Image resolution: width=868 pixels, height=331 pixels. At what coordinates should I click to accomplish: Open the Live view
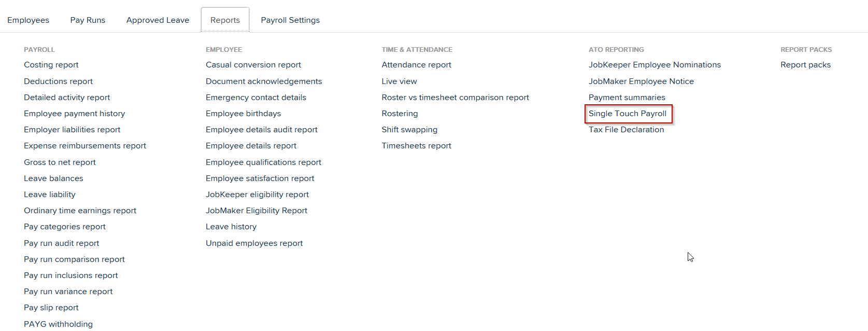[399, 81]
